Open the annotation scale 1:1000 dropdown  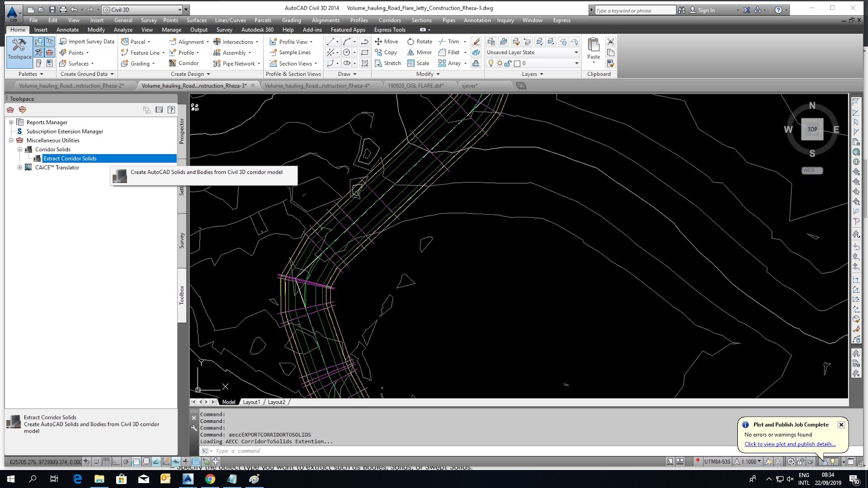click(751, 461)
